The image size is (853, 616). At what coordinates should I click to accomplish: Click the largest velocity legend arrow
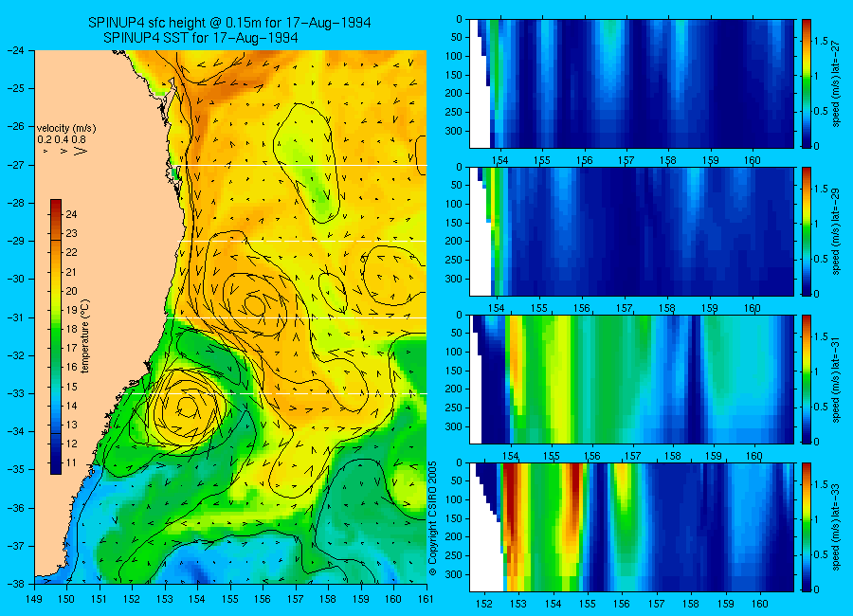pyautogui.click(x=81, y=151)
